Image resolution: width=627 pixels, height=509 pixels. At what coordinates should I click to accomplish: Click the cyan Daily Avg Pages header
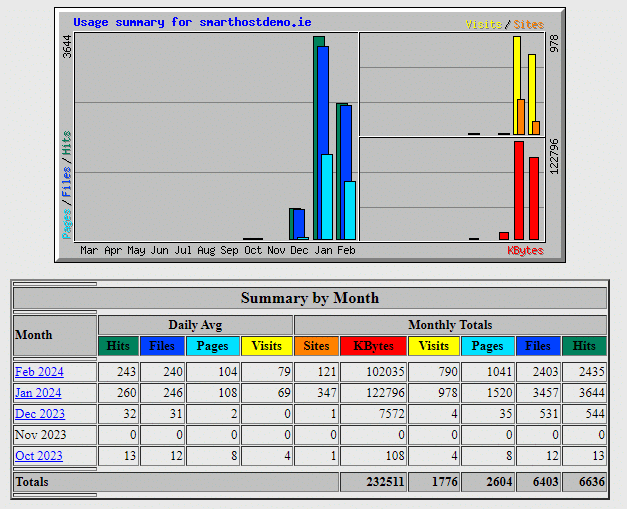coord(213,346)
